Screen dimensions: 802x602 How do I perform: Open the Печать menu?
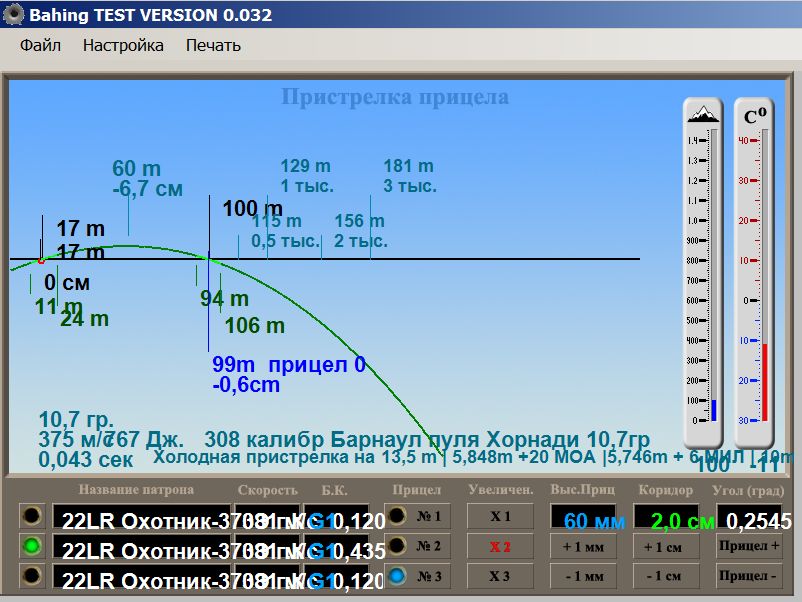[213, 46]
